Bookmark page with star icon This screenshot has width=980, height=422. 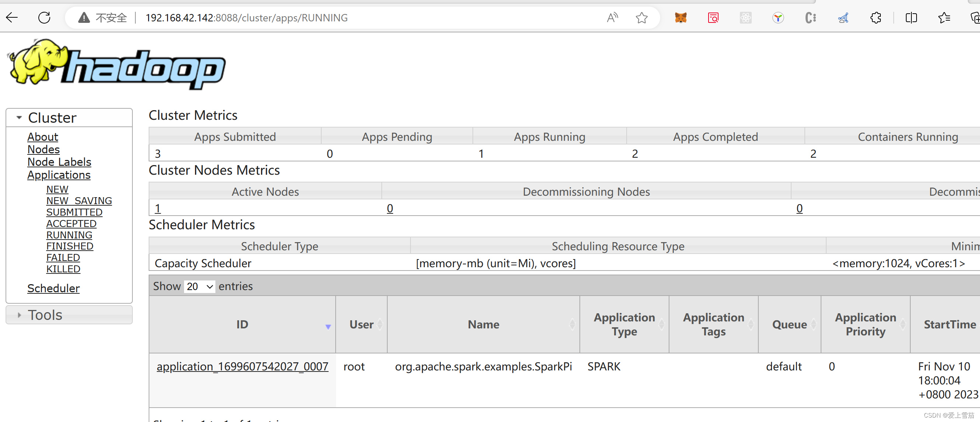coord(641,17)
